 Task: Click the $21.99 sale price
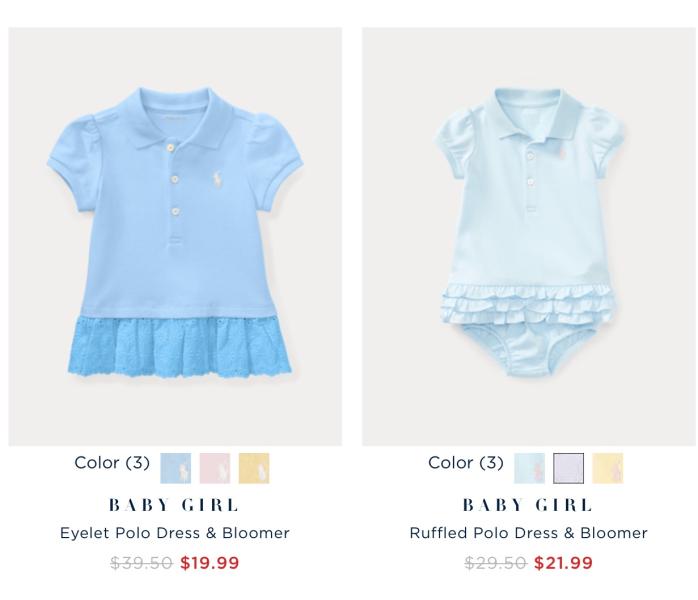pos(564,563)
